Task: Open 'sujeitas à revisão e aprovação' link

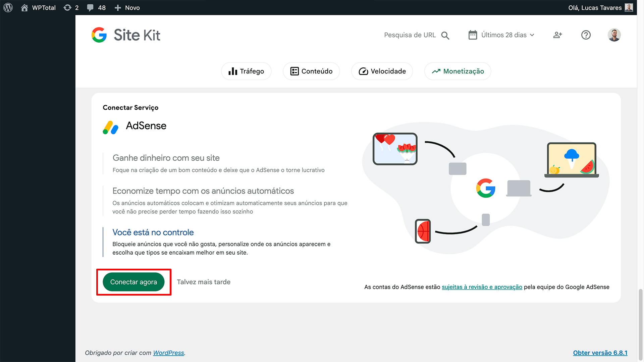Action: tap(482, 287)
